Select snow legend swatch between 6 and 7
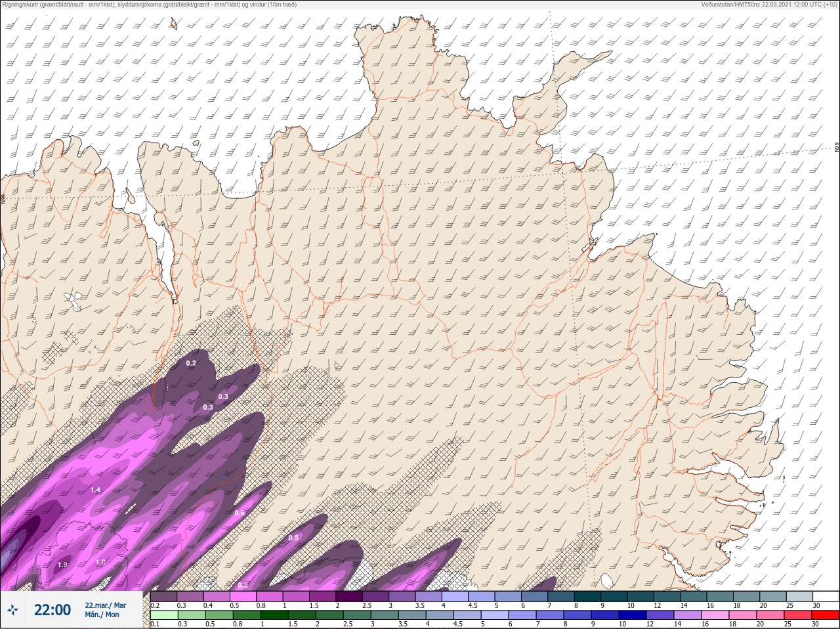Screen dimensions: 840x629 (x=535, y=596)
